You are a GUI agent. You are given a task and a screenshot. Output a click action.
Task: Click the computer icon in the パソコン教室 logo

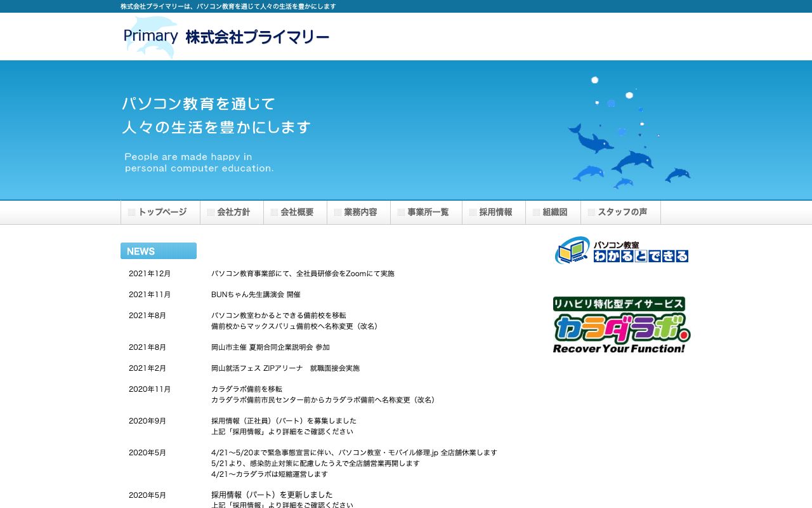click(x=572, y=250)
